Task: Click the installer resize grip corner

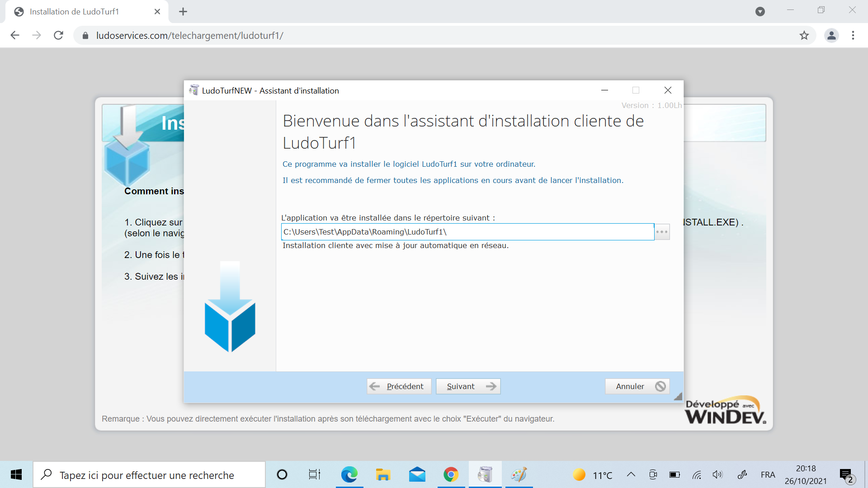Action: coord(678,396)
